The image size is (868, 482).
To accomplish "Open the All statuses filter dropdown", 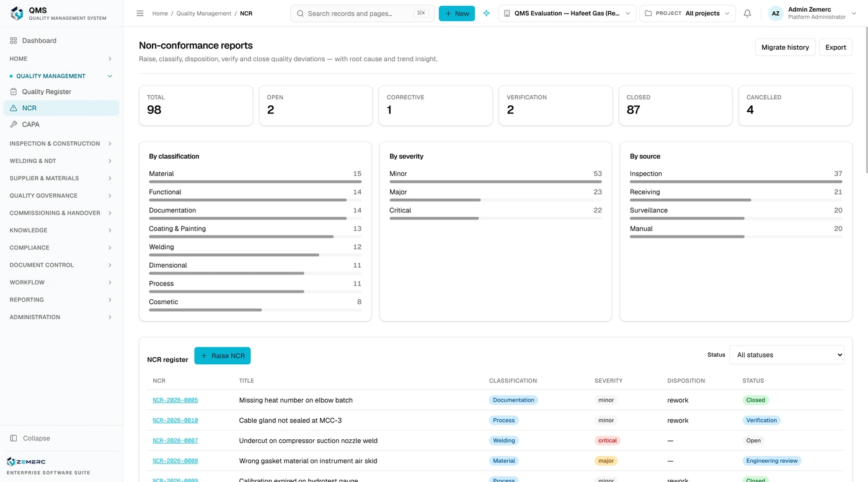I will [x=787, y=355].
